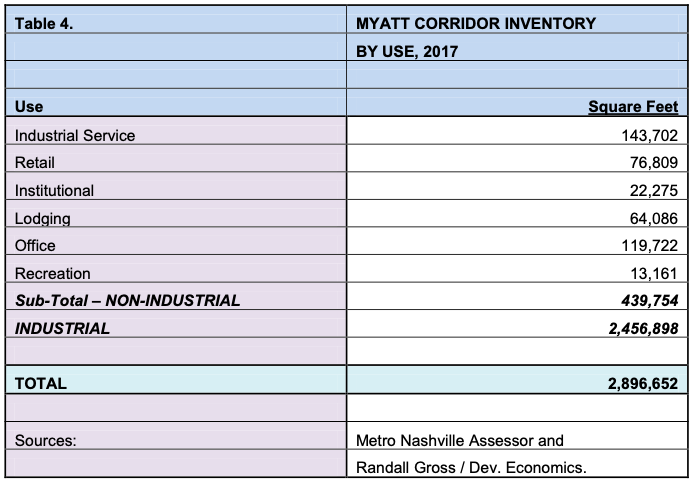Viewport: 695px width, 484px height.
Task: Click the 76,809 value cell
Action: [654, 162]
